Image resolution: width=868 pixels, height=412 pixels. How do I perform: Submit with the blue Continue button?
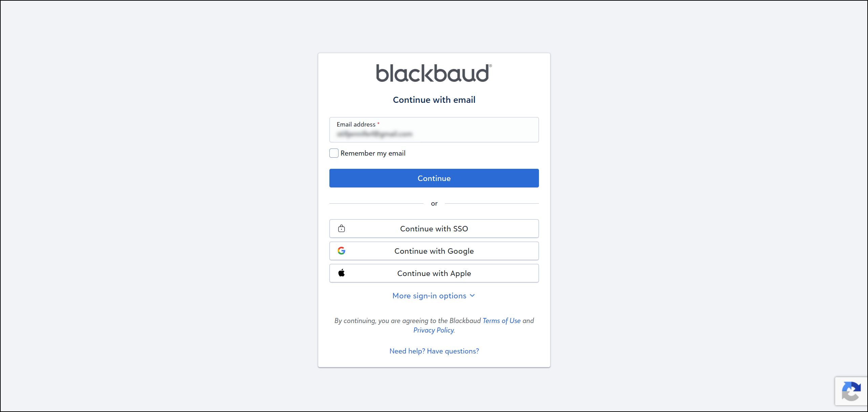[x=434, y=178]
